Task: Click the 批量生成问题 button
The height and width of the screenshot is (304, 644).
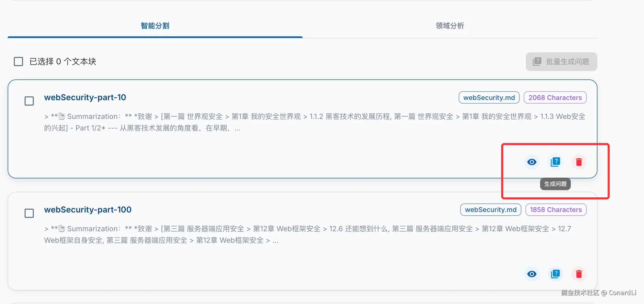Action: click(x=561, y=62)
